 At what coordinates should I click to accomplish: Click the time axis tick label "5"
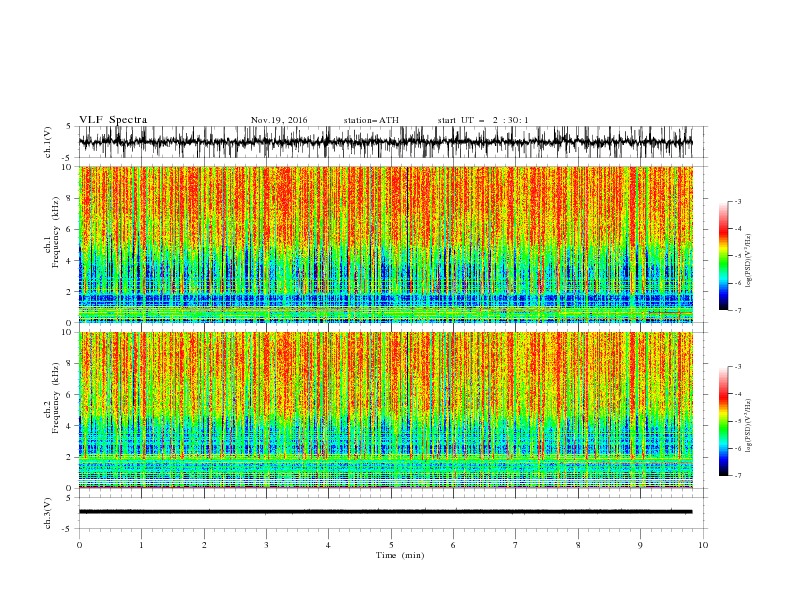[391, 545]
